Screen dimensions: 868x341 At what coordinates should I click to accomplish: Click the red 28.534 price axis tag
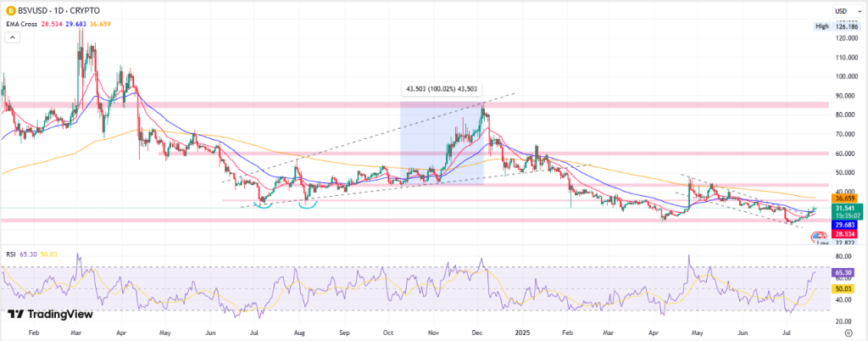pyautogui.click(x=845, y=235)
